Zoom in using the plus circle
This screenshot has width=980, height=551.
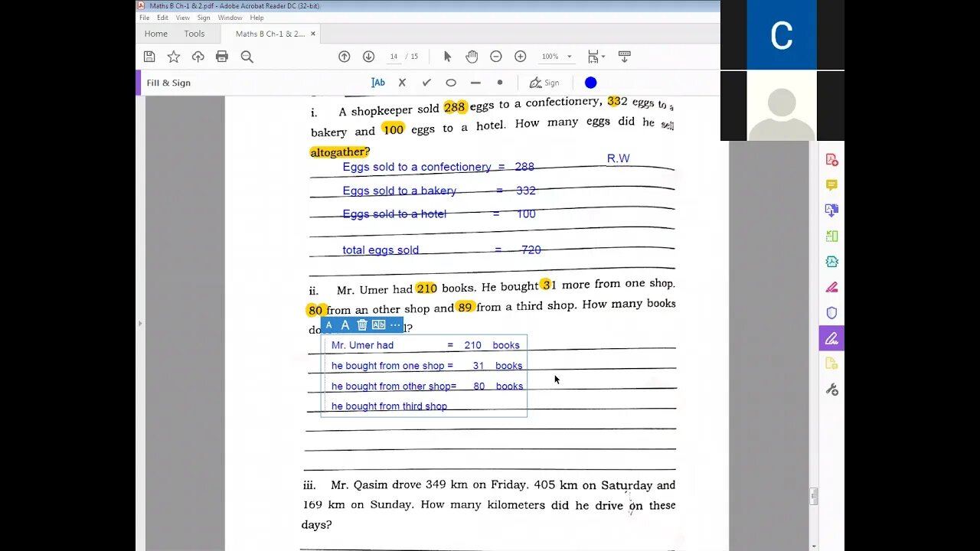521,57
